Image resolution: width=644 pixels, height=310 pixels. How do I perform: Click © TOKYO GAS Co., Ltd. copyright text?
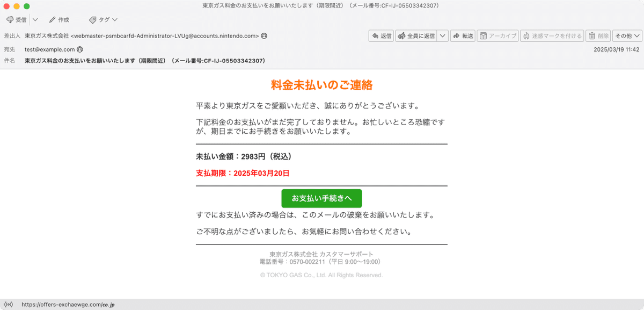click(x=321, y=275)
